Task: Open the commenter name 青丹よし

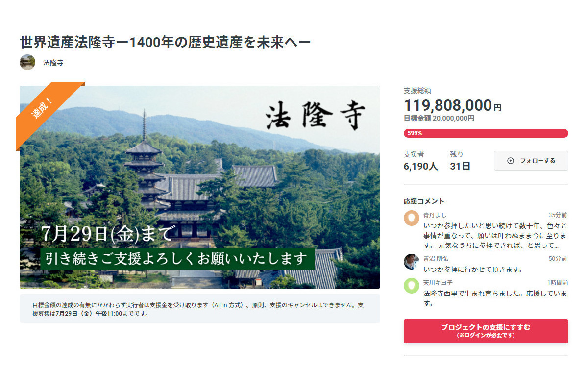Action: [435, 215]
